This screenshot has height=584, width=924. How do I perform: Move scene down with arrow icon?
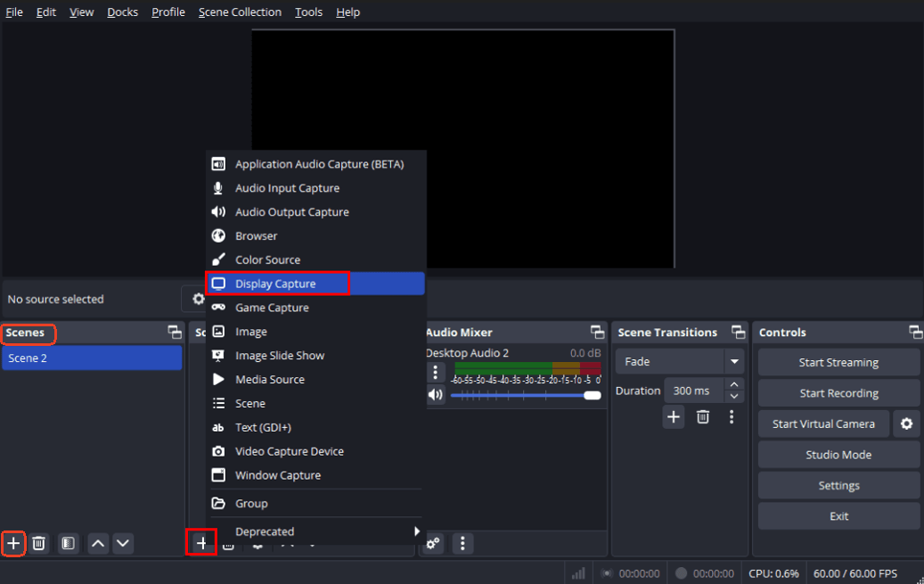tap(123, 543)
